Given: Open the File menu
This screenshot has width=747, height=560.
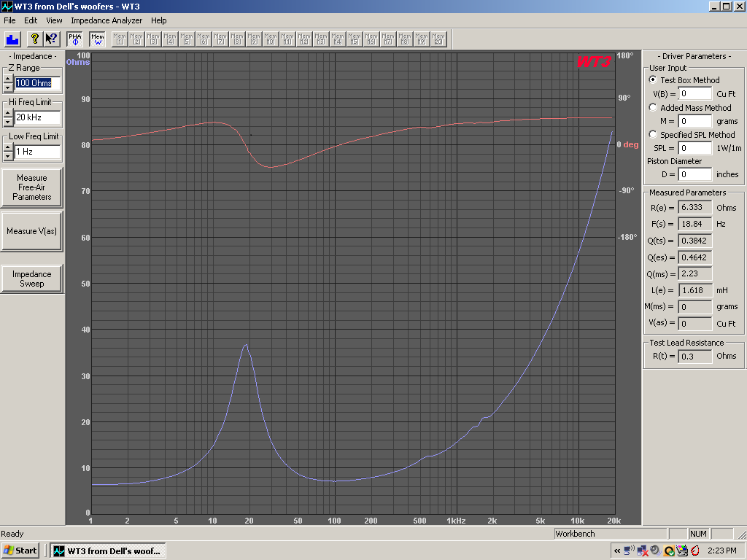Looking at the screenshot, I should 9,20.
